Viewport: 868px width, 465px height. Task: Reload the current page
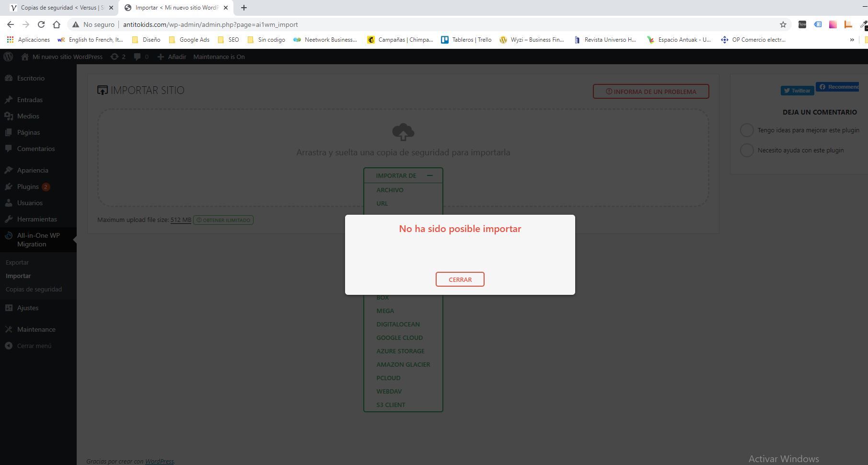[41, 24]
